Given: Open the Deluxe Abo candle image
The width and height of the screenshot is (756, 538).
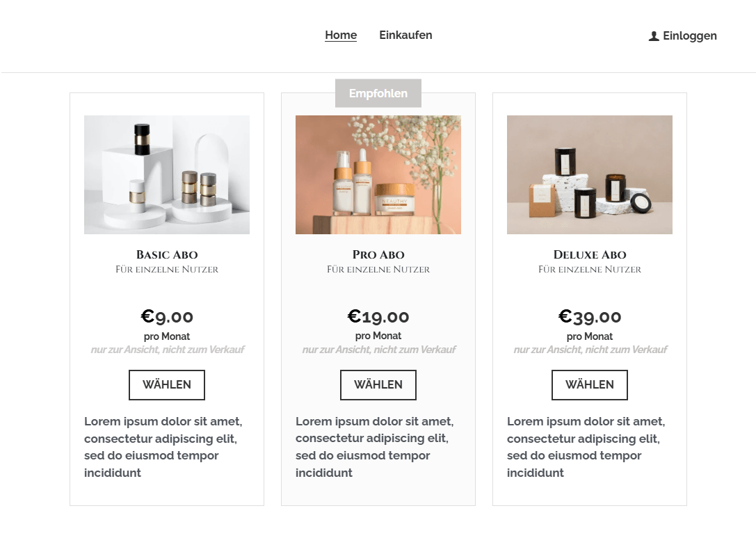Looking at the screenshot, I should point(590,174).
